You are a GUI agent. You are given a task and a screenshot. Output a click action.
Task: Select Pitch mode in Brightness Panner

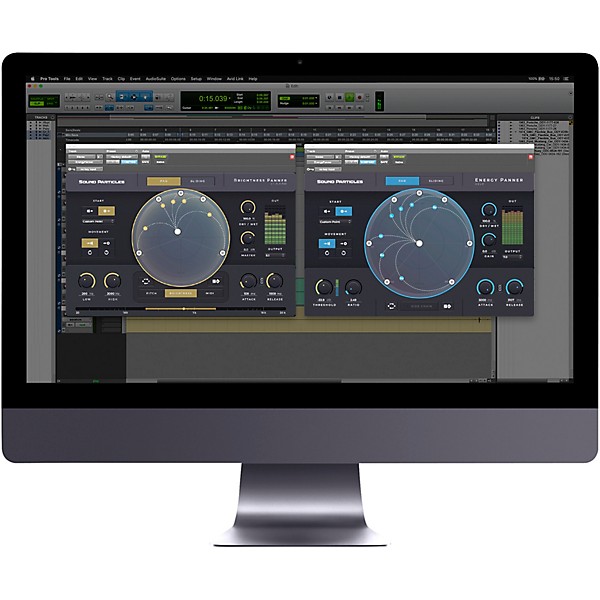pyautogui.click(x=152, y=293)
